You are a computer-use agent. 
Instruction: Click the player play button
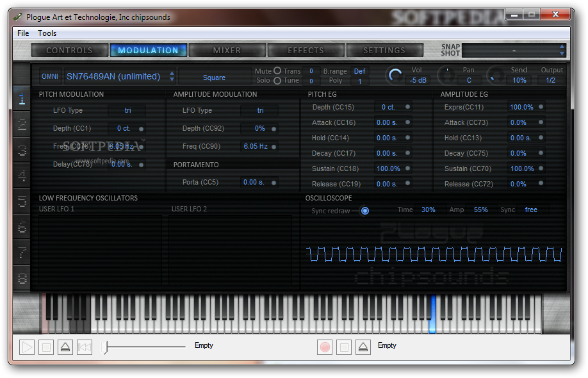click(27, 347)
